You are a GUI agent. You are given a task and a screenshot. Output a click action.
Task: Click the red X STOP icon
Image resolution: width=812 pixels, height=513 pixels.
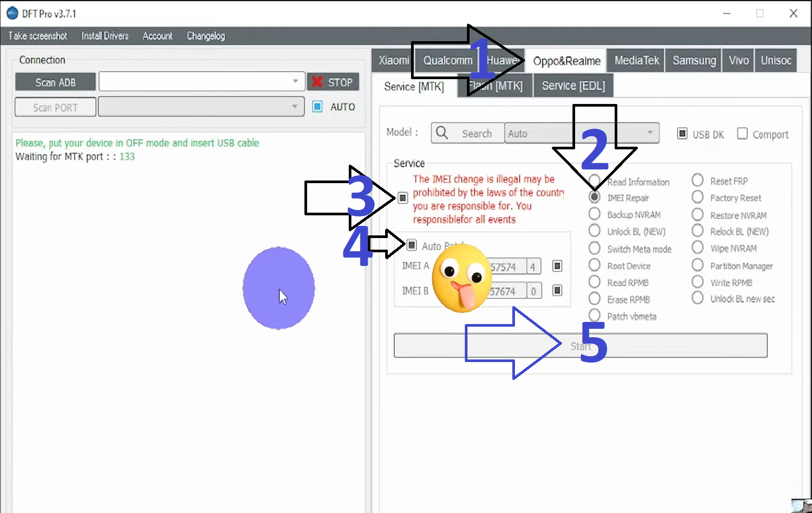(x=317, y=82)
